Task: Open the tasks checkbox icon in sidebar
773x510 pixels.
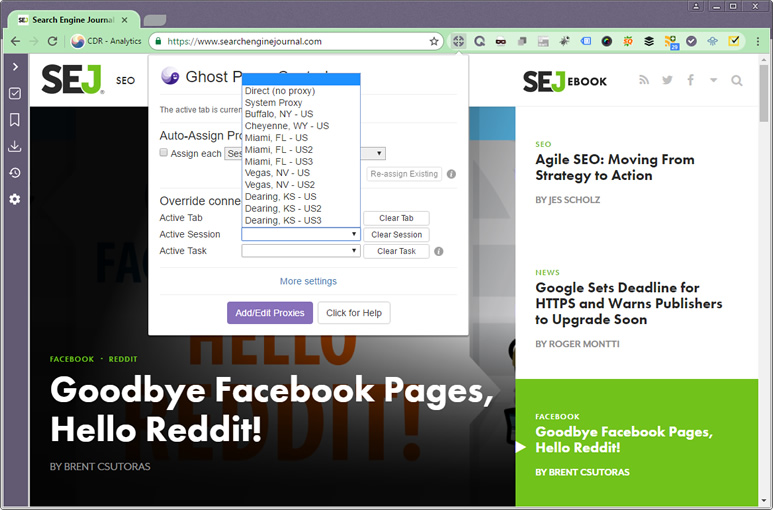Action: pyautogui.click(x=15, y=93)
